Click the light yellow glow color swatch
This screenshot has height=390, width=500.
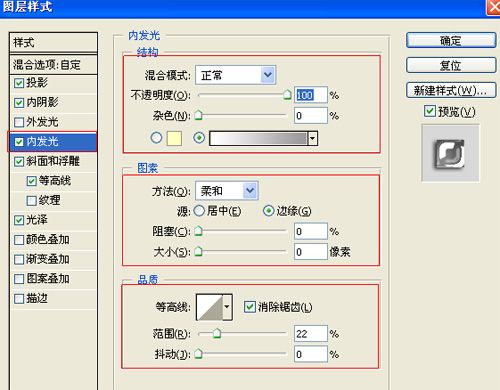pos(174,138)
